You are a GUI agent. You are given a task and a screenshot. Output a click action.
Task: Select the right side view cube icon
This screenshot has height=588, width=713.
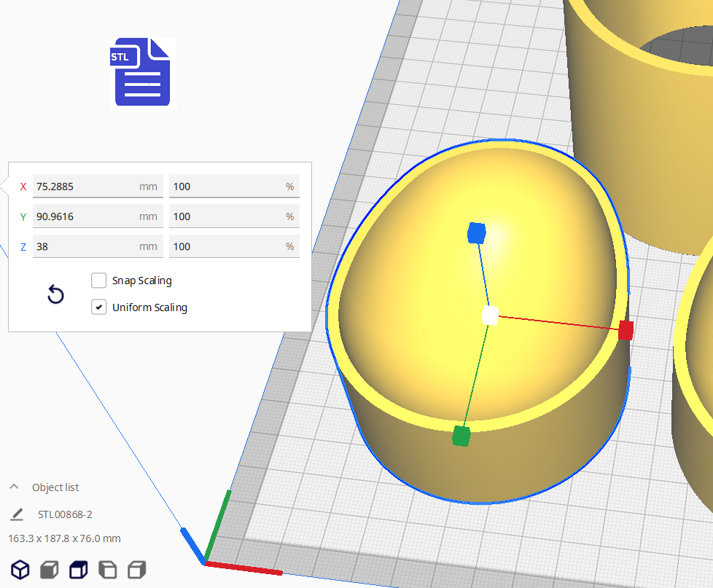click(136, 570)
